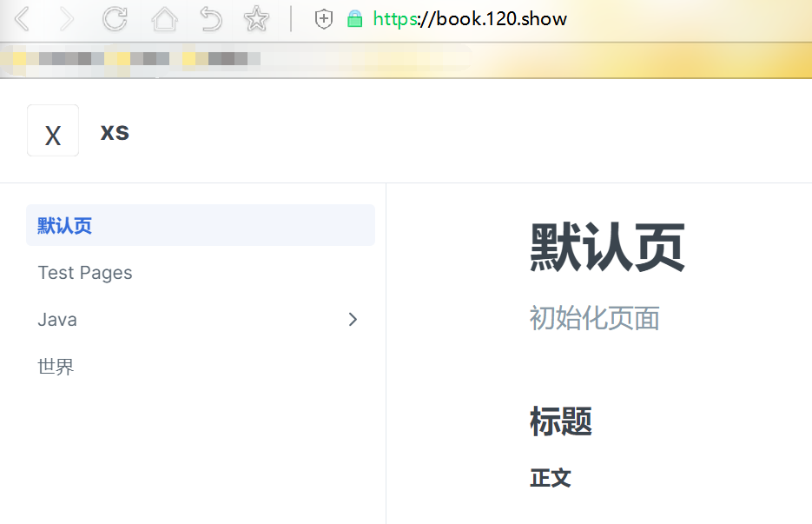Click the xs site title
Image resolution: width=812 pixels, height=524 pixels.
115,132
